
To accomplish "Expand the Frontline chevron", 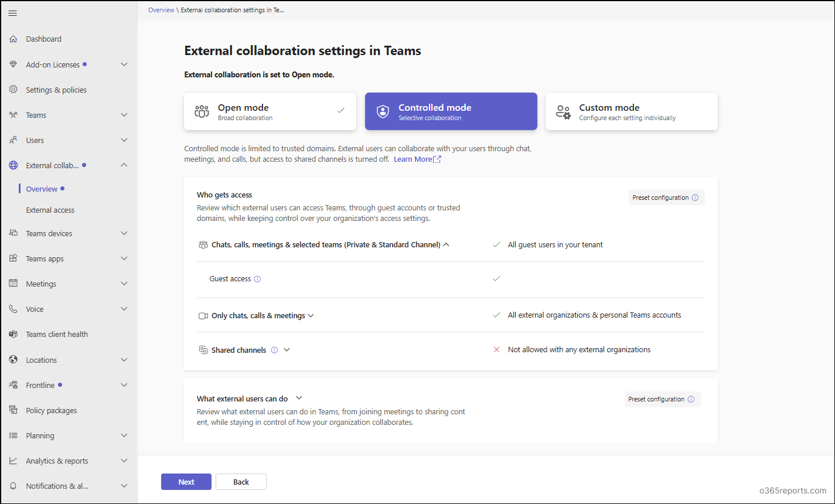I will 124,385.
